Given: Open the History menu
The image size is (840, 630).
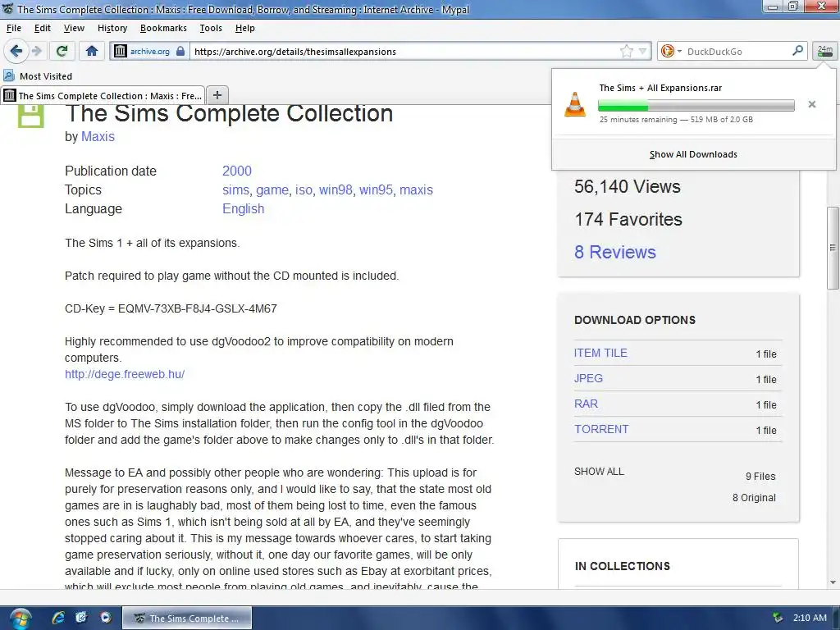Looking at the screenshot, I should (112, 28).
